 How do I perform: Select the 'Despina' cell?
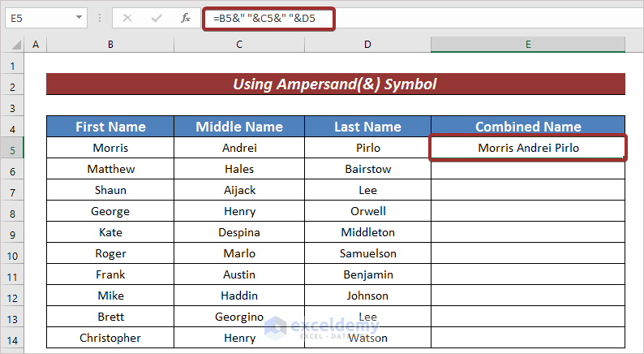tap(239, 232)
